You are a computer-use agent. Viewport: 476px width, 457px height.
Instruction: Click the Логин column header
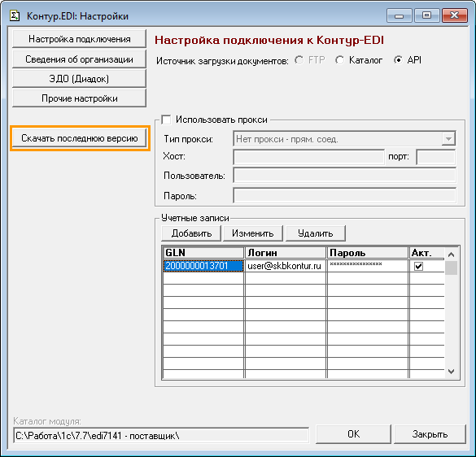click(x=286, y=252)
